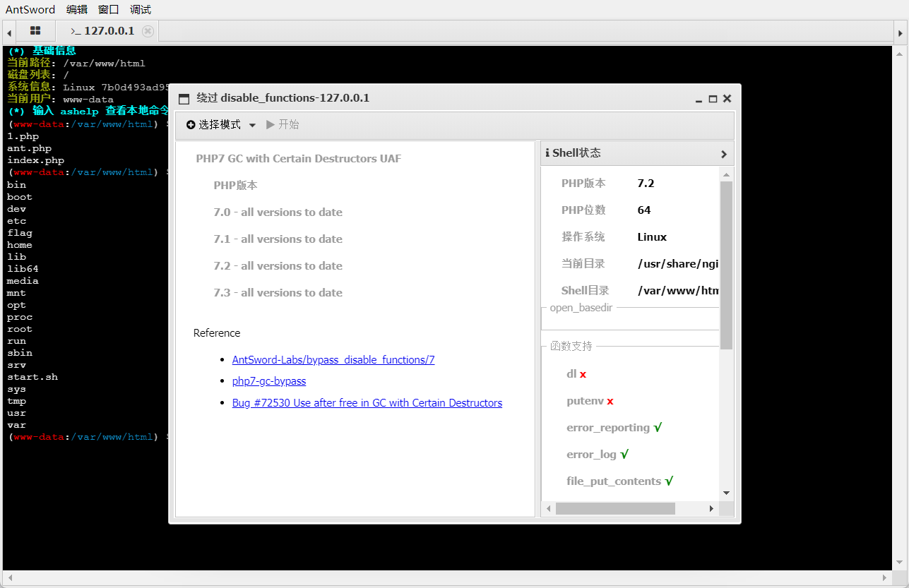This screenshot has height=588, width=909.
Task: Click the error_reporting function row
Action: (x=614, y=428)
